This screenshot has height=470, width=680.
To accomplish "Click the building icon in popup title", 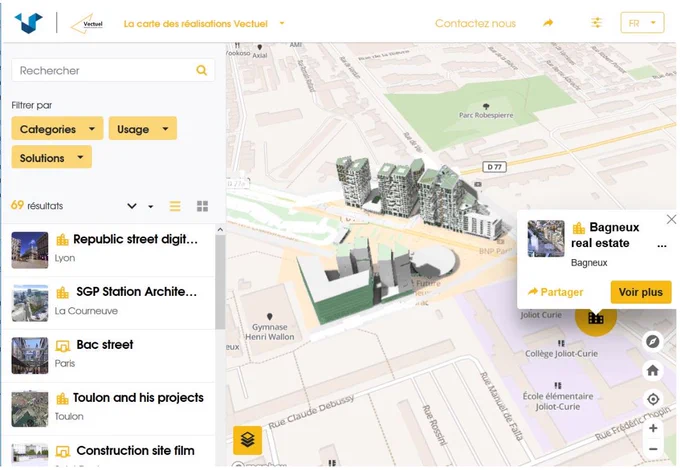I will click(579, 228).
